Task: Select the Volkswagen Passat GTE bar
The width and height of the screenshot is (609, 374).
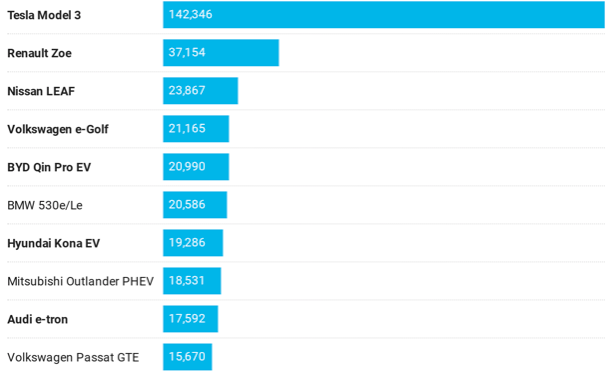Action: 188,357
